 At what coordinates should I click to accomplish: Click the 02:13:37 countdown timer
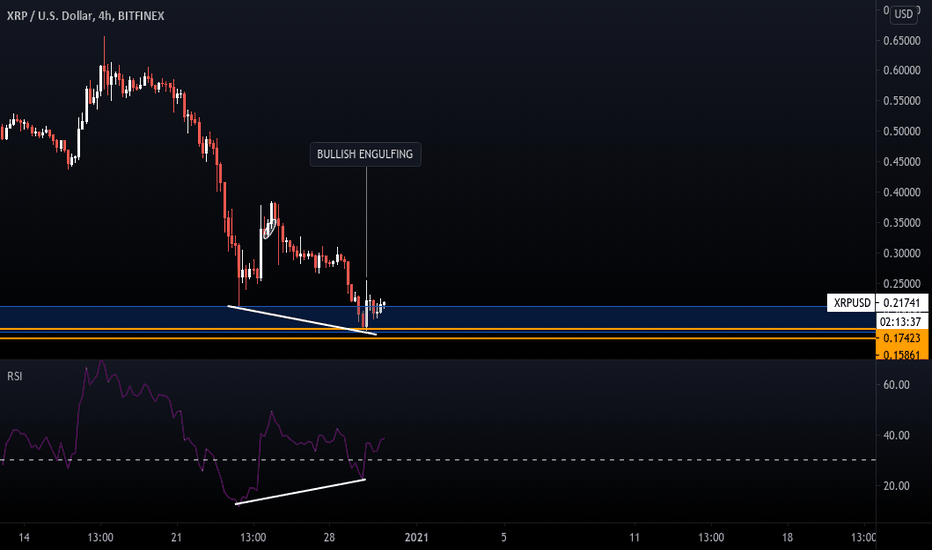click(901, 322)
